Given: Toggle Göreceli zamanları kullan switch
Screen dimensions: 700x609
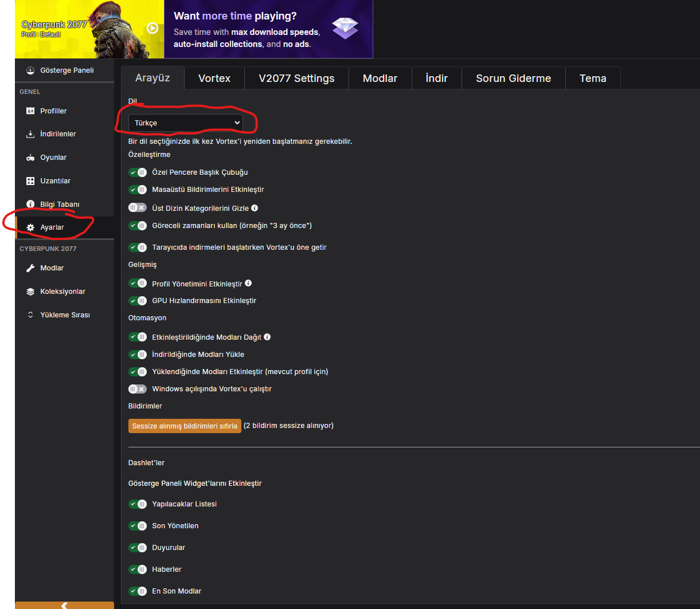Looking at the screenshot, I should [x=138, y=226].
